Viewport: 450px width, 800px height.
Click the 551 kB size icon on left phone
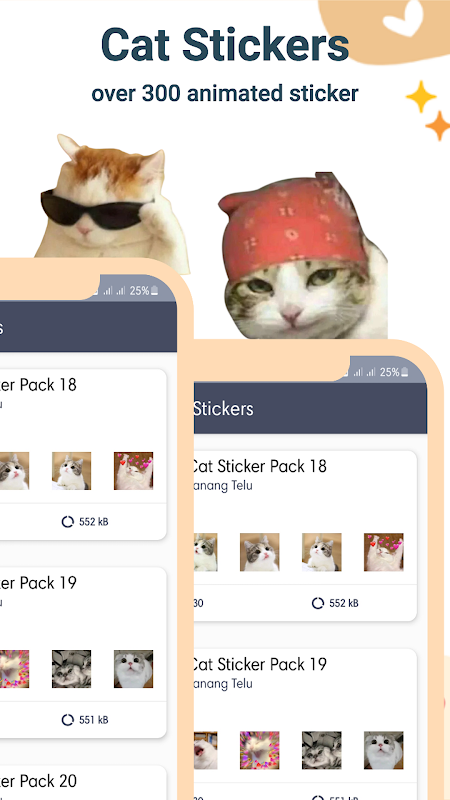click(x=67, y=720)
